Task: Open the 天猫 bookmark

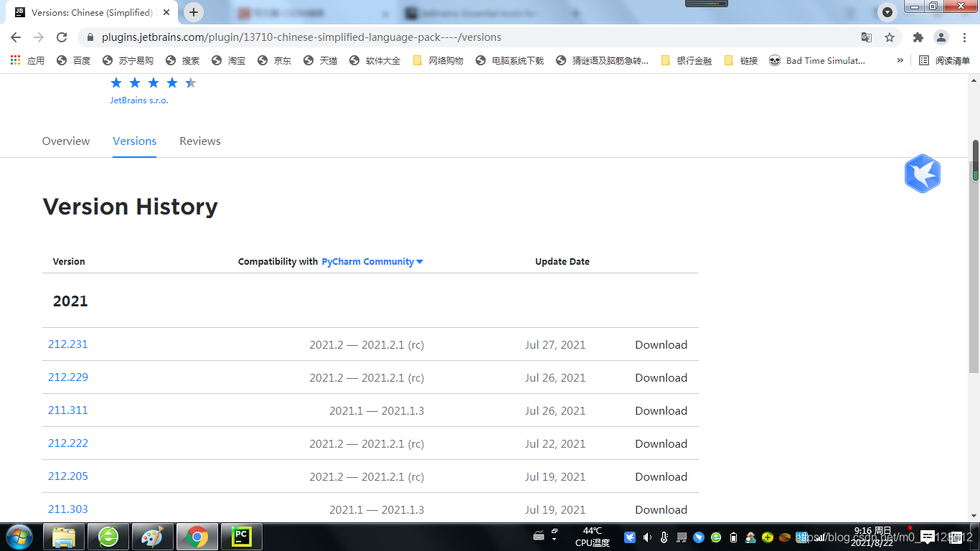Action: [x=320, y=60]
